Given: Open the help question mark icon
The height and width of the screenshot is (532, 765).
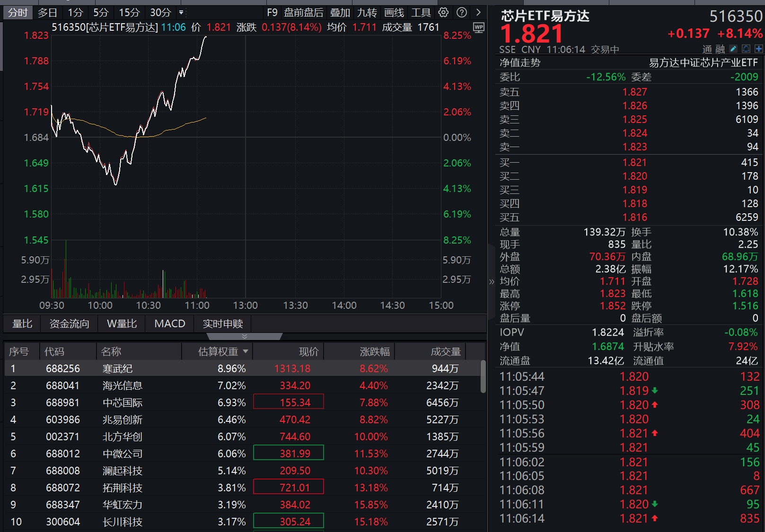Looking at the screenshot, I should (462, 13).
